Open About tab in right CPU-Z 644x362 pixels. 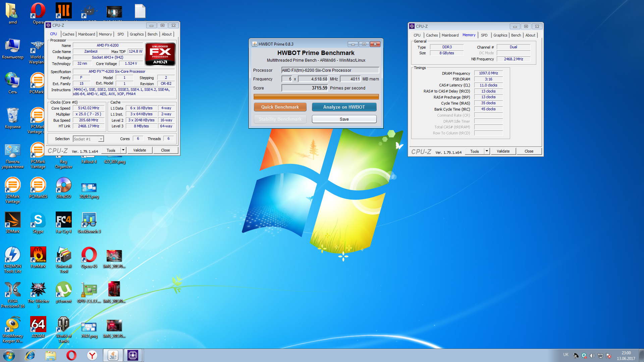(x=530, y=35)
